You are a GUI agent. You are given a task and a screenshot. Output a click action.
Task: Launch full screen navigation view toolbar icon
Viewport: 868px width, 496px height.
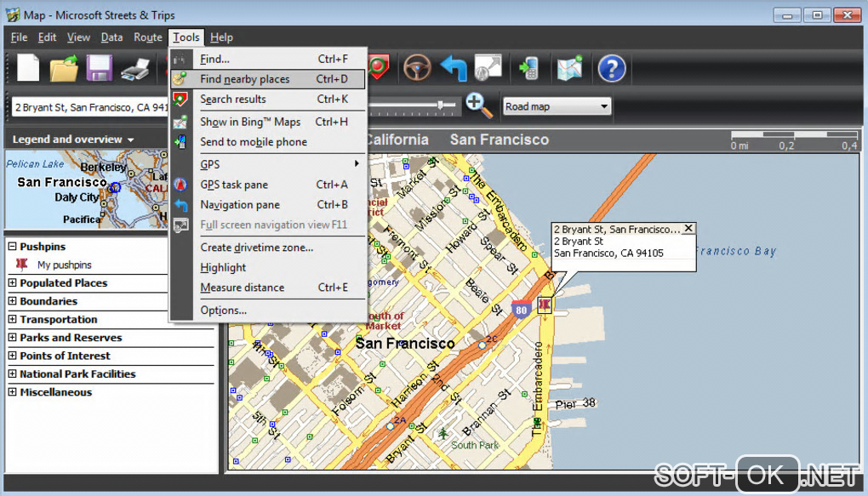point(488,67)
